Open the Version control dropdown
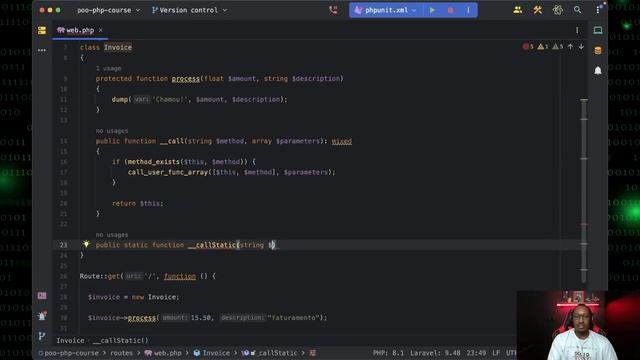 pos(189,10)
